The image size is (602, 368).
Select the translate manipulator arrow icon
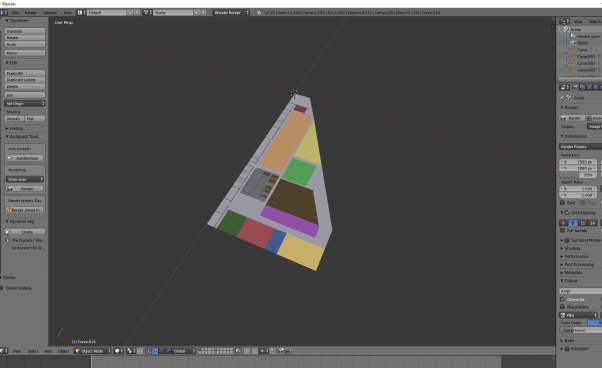(155, 351)
